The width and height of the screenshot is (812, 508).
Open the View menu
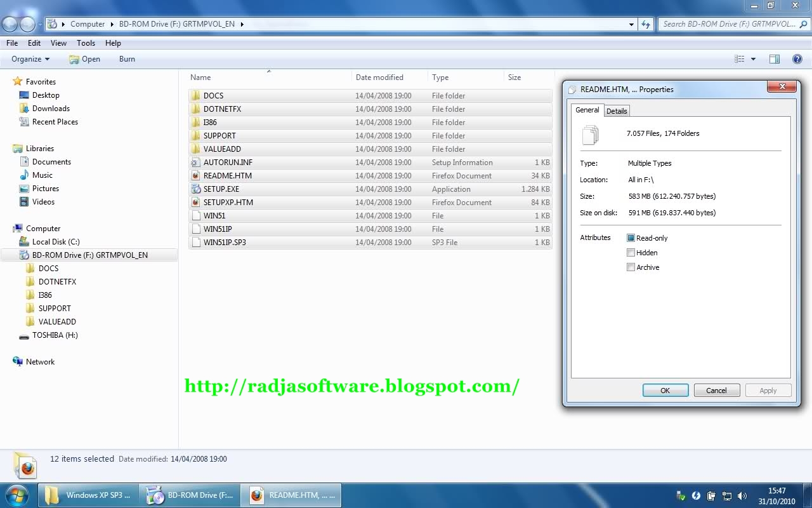(x=58, y=43)
